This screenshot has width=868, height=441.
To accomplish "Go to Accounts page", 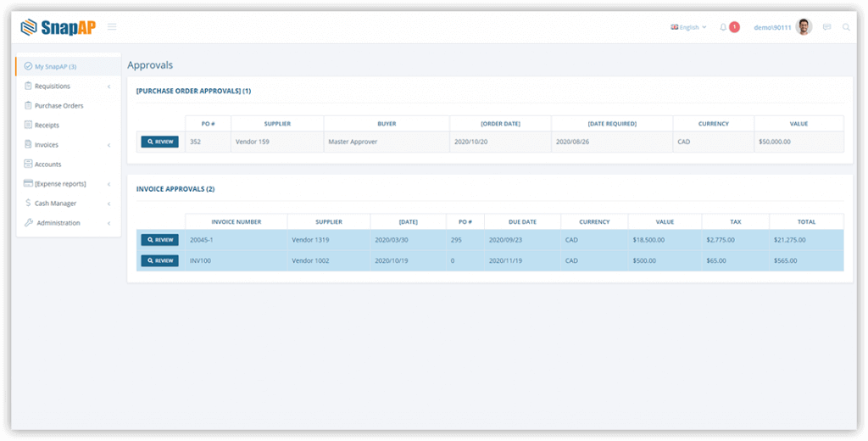I will pyautogui.click(x=68, y=164).
